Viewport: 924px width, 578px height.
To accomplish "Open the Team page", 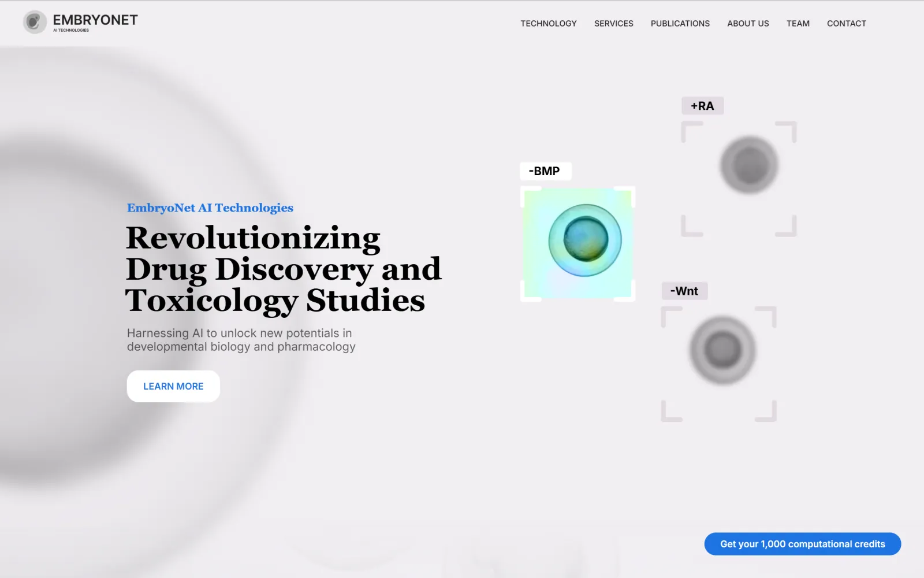I will coord(798,24).
